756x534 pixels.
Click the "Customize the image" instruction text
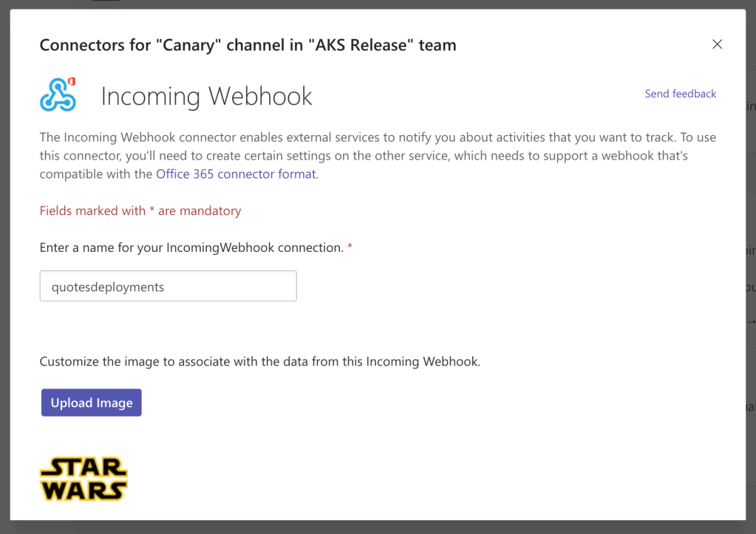point(259,362)
